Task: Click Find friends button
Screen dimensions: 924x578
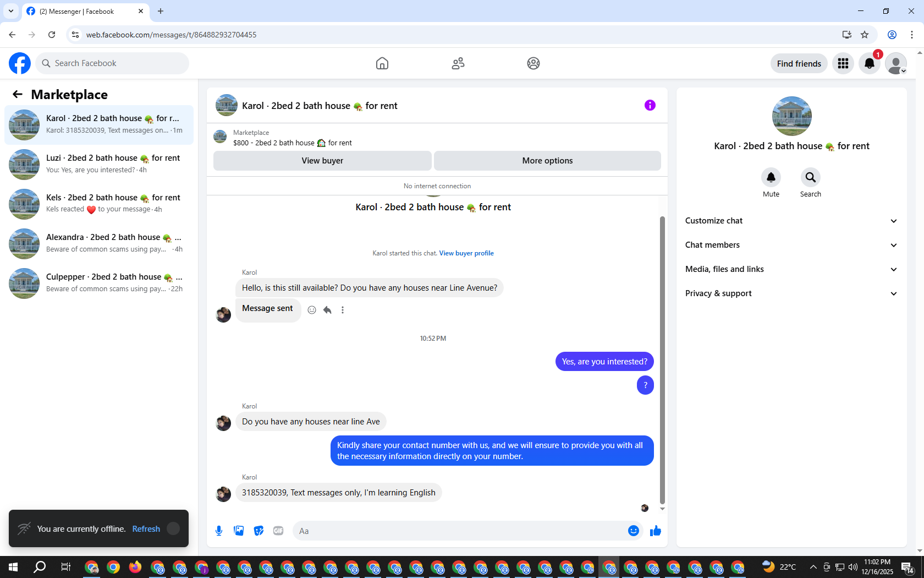Action: click(799, 63)
